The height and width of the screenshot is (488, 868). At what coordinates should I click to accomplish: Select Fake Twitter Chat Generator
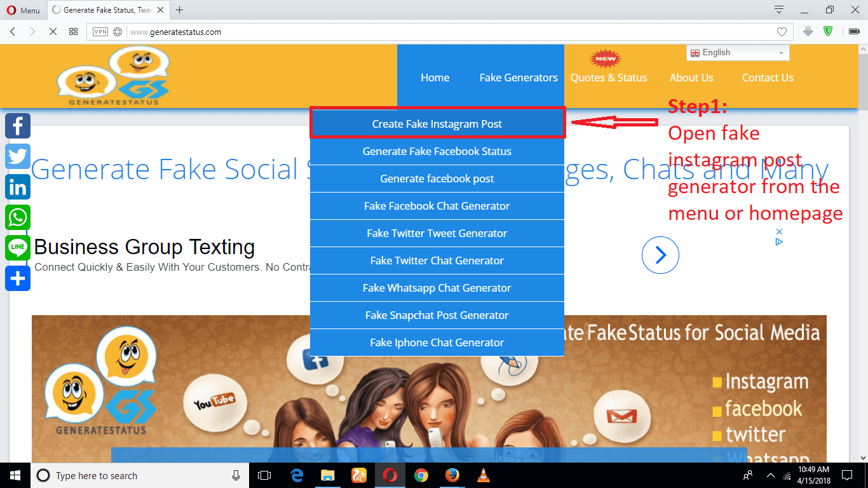click(x=437, y=261)
